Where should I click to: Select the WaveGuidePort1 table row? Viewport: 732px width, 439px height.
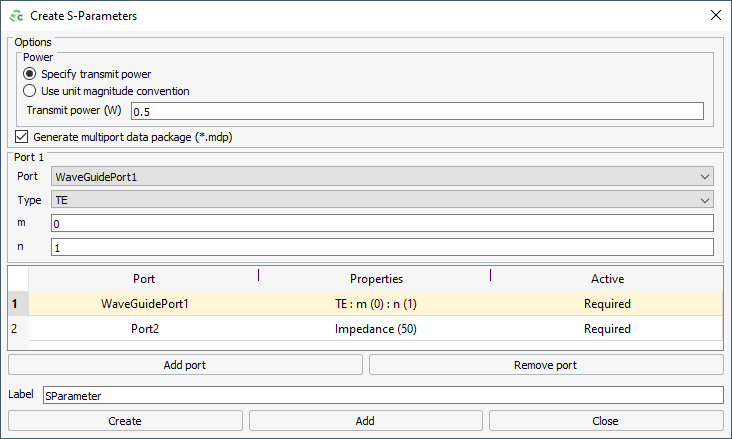pos(376,304)
